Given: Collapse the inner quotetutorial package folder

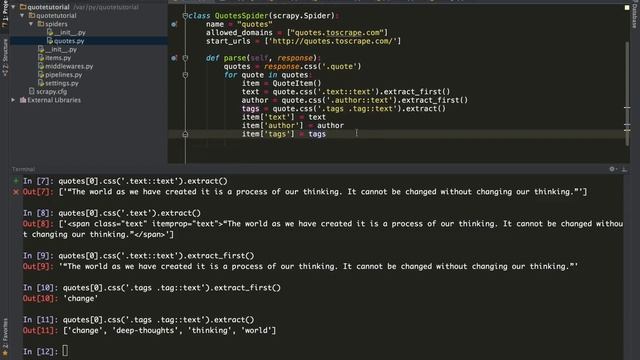Looking at the screenshot, I should [x=22, y=16].
